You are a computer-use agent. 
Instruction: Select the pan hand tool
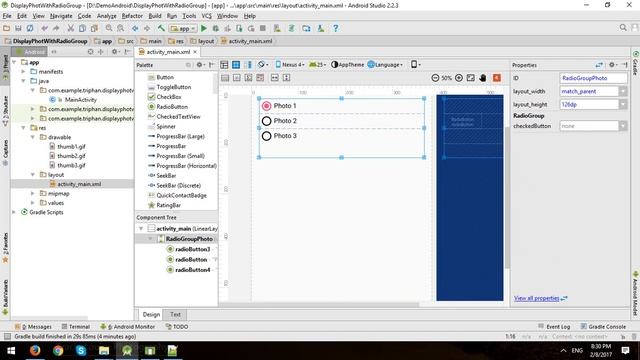pos(482,78)
